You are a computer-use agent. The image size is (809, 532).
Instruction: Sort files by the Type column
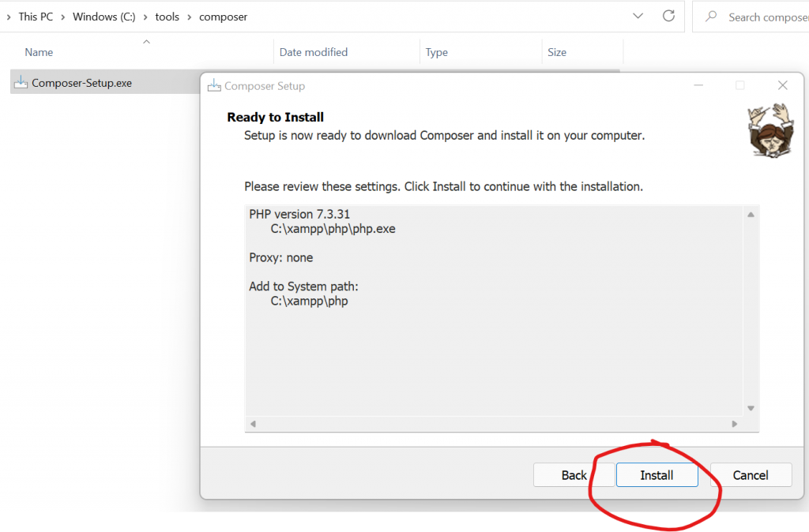pos(436,52)
